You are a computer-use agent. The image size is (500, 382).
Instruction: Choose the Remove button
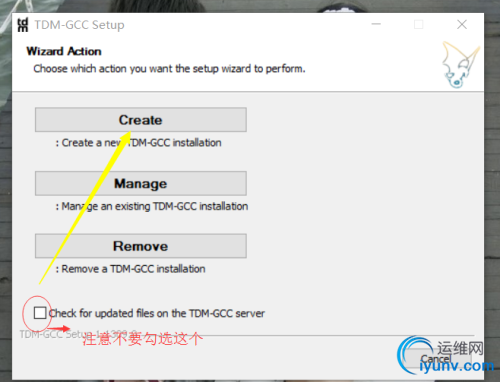(x=141, y=246)
